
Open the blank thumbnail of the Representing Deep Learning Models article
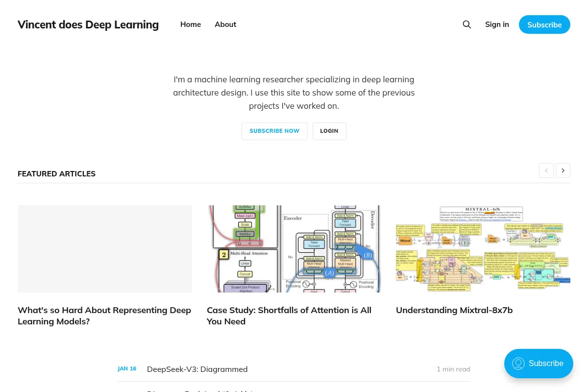pyautogui.click(x=105, y=249)
